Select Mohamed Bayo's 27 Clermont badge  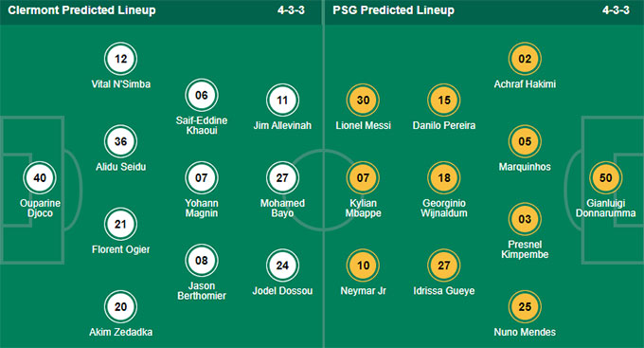coord(282,177)
